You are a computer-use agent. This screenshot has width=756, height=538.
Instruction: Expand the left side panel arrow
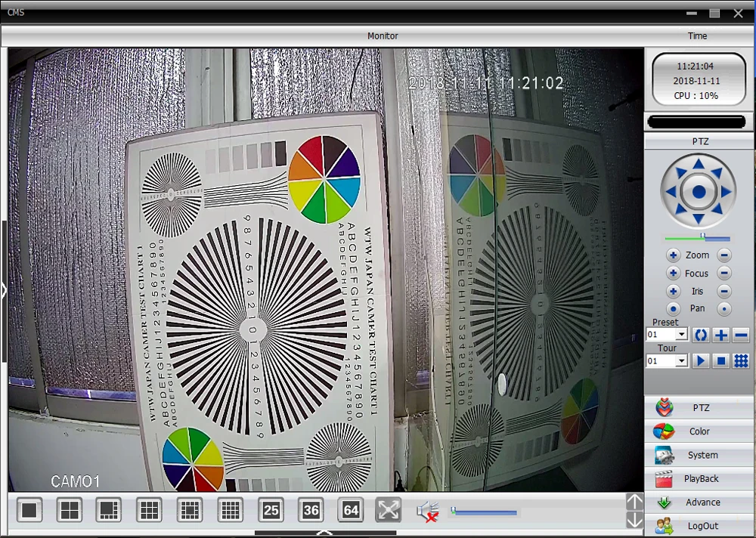tap(4, 291)
